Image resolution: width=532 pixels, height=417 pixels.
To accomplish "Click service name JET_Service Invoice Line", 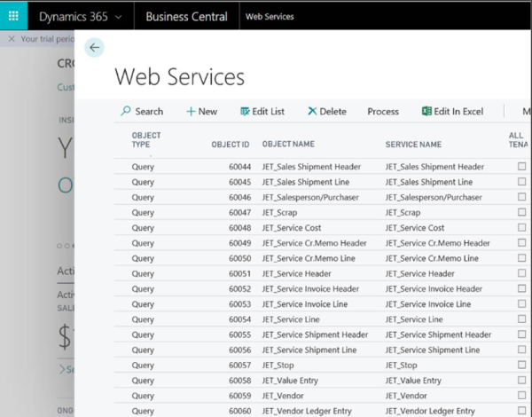I will [x=428, y=304].
